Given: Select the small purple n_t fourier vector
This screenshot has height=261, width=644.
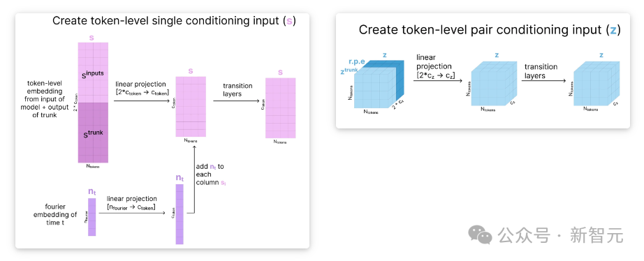Looking at the screenshot, I should pyautogui.click(x=92, y=217).
